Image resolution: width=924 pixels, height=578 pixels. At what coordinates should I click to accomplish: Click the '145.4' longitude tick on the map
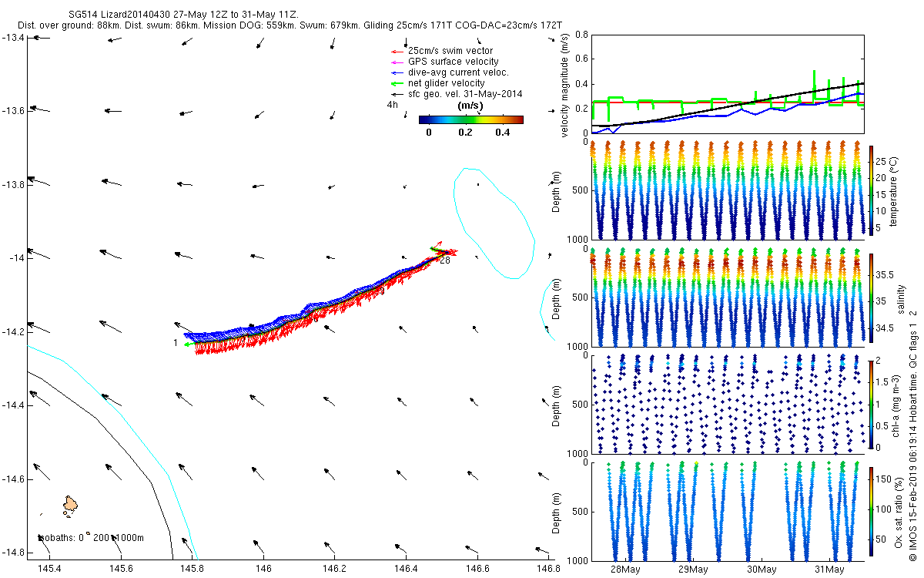pos(49,569)
